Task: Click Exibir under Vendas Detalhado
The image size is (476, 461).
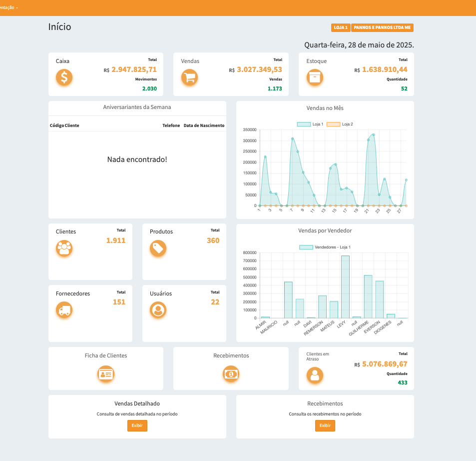Action: tap(137, 425)
